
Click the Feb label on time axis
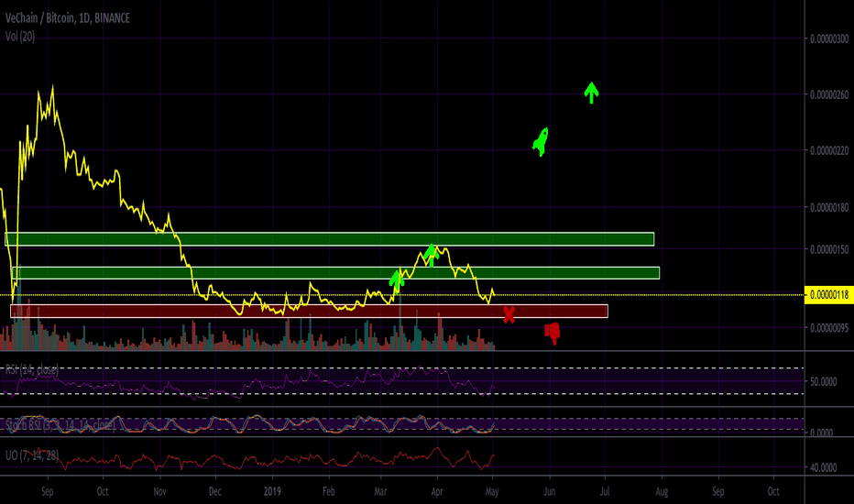pos(328,491)
